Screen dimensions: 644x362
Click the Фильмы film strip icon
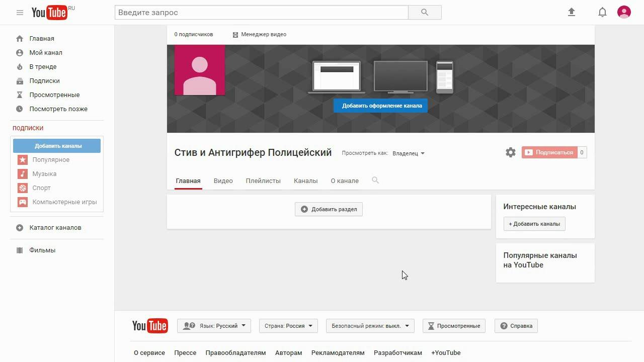point(20,250)
